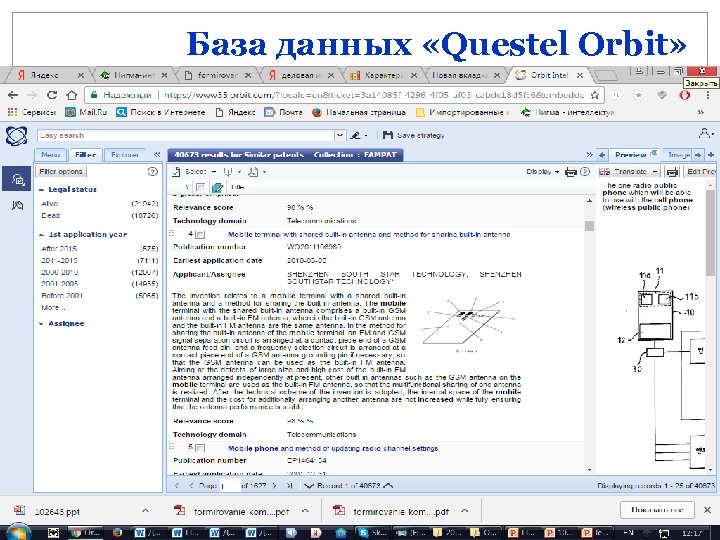Open the Easy search dropdown arrow
Viewport: 720px width, 540px height.
[340, 135]
